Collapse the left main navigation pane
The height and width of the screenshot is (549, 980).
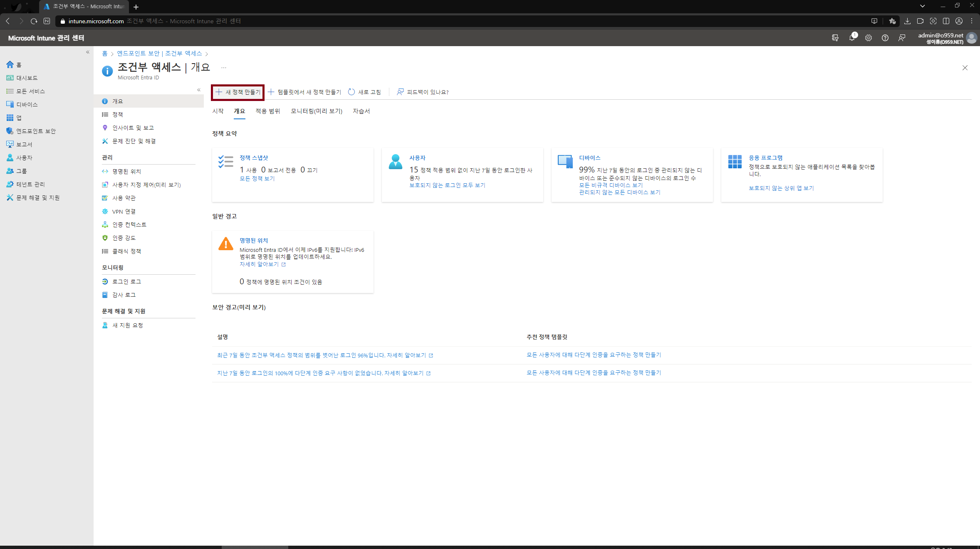88,52
